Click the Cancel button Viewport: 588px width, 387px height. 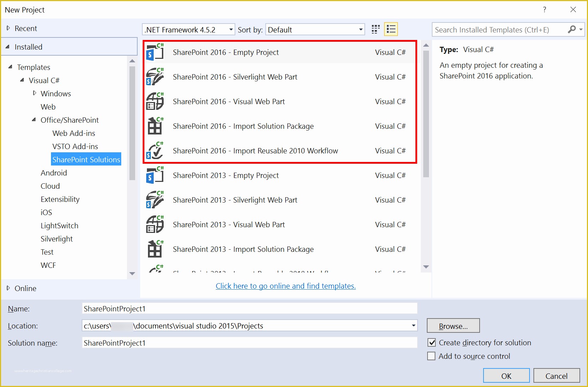click(557, 376)
